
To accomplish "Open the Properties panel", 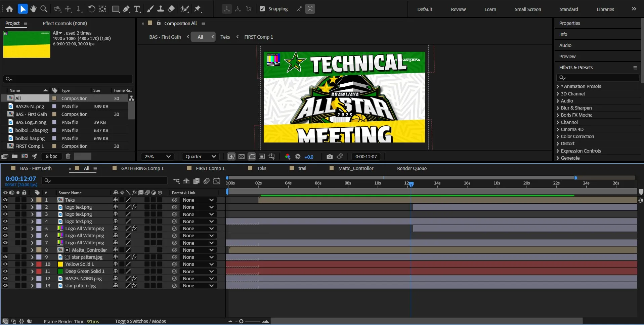I will [x=569, y=23].
